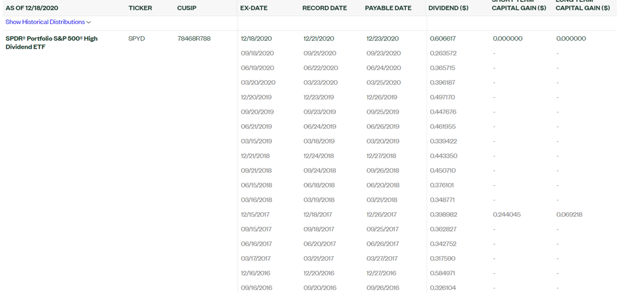Select the RECORD DATE column header
This screenshot has width=644, height=293.
(x=325, y=8)
